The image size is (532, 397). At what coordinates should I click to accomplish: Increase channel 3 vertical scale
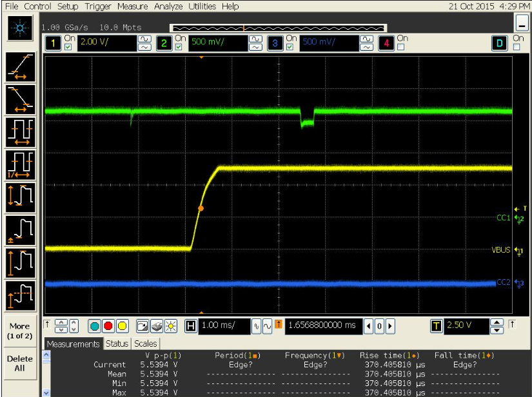pos(366,39)
